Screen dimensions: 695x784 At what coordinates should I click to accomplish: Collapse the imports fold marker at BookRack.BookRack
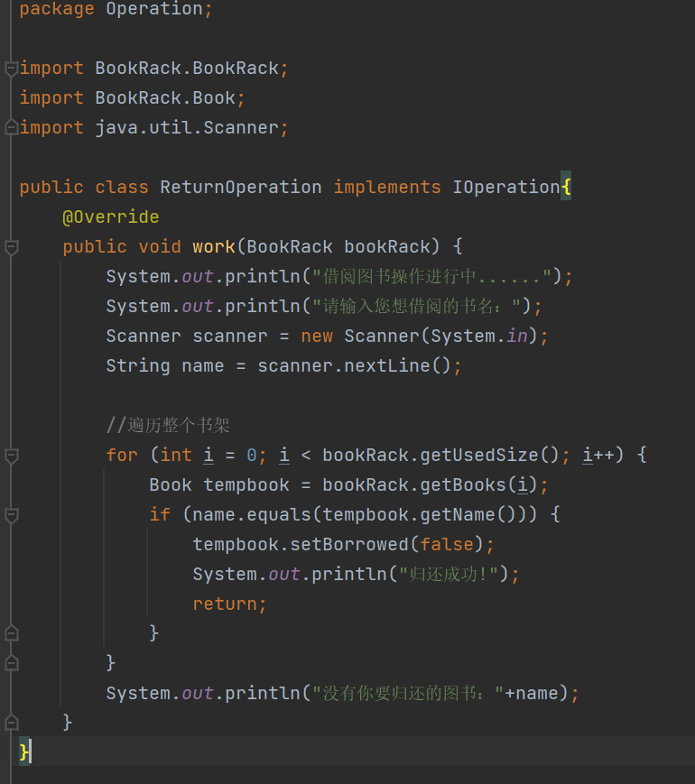click(11, 69)
